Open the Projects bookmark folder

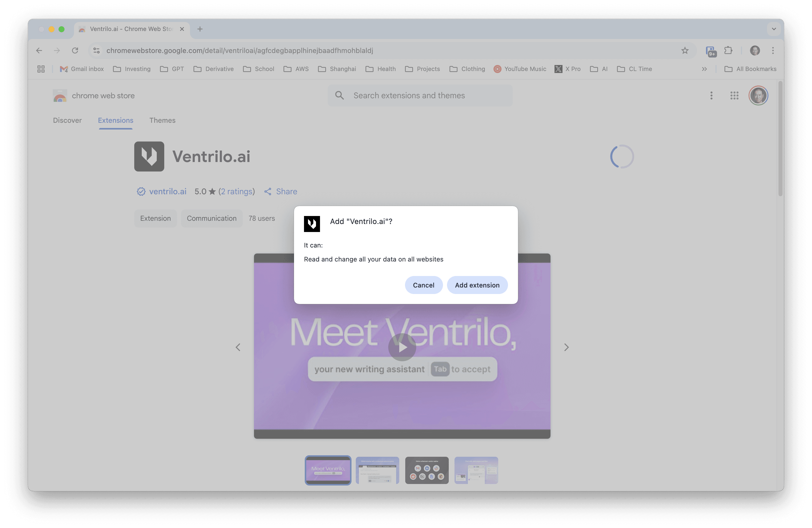[x=422, y=69]
